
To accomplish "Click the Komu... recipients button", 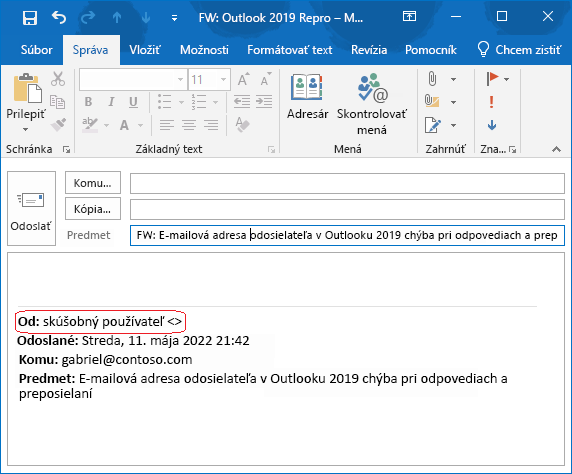I will coord(93,182).
